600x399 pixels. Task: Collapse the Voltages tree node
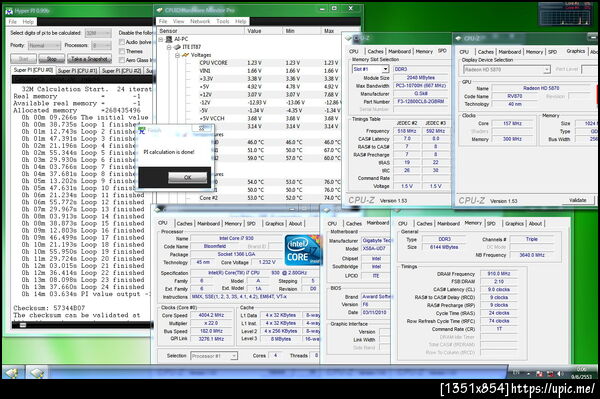[177, 55]
